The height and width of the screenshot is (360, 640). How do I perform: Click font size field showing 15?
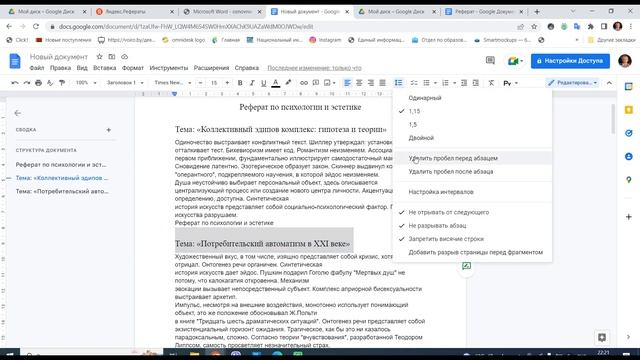point(214,83)
